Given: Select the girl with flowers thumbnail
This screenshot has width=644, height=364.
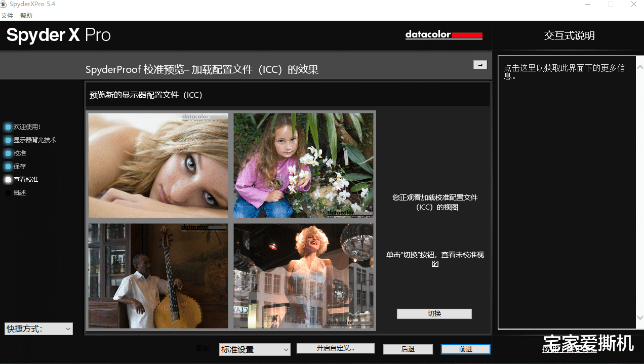Looking at the screenshot, I should (304, 166).
